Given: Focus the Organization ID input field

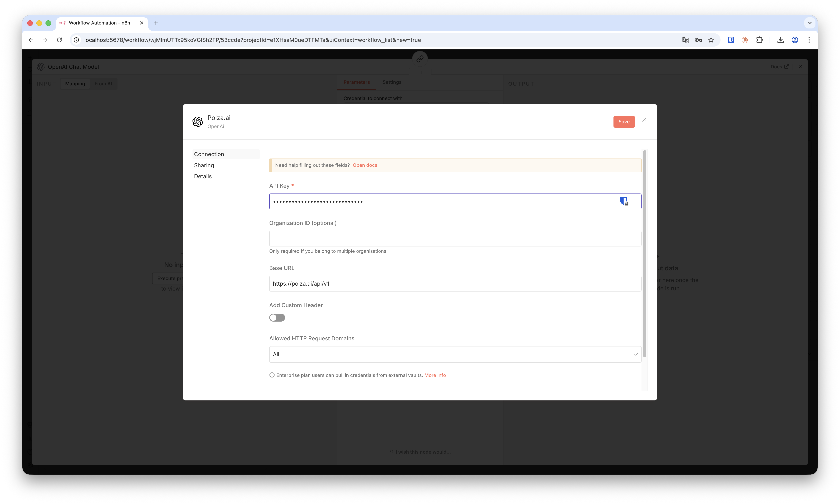Looking at the screenshot, I should point(455,238).
